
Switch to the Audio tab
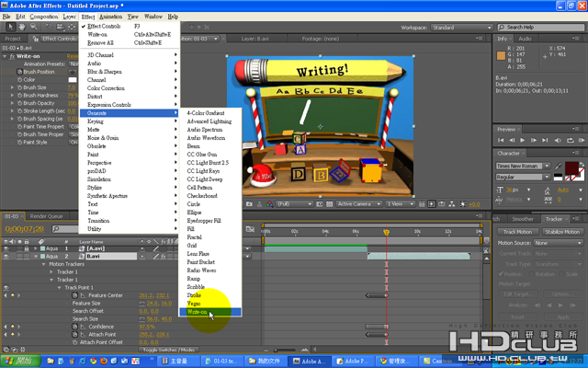[525, 39]
